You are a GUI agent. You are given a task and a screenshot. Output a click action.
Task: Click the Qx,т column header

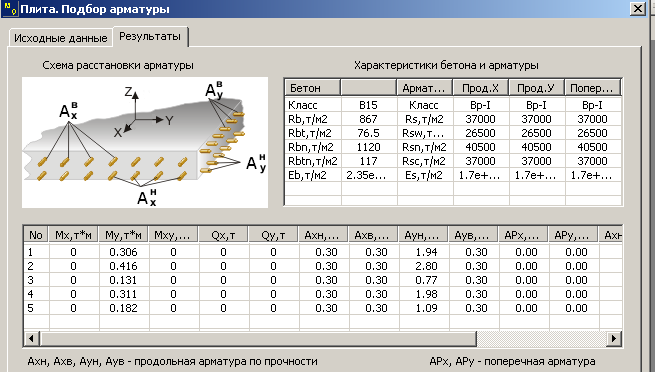[x=223, y=235]
